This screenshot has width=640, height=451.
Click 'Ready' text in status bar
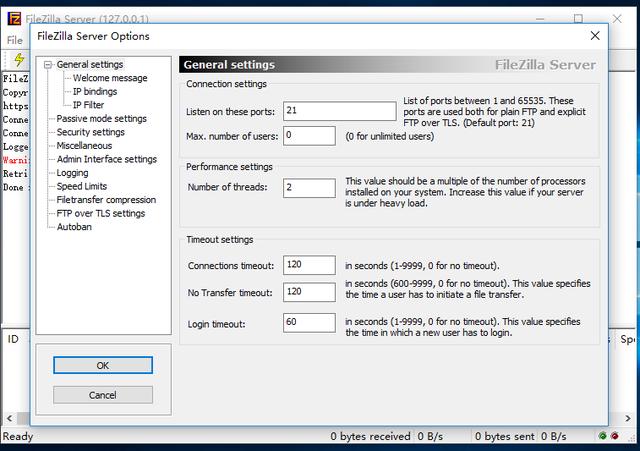pos(18,436)
